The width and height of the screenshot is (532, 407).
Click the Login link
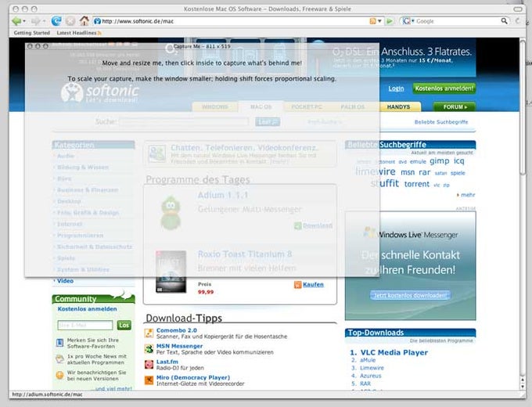(396, 88)
